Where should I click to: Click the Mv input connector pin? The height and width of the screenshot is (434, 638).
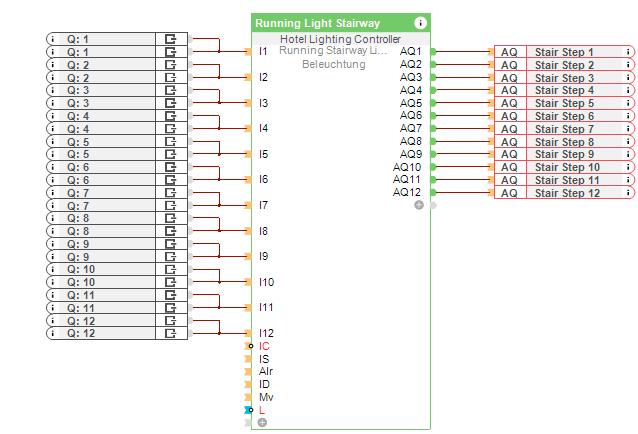[x=249, y=397]
